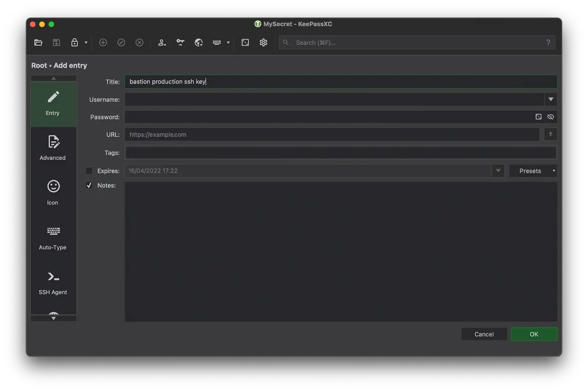Click OK to save the entry
The width and height of the screenshot is (588, 391).
[534, 334]
